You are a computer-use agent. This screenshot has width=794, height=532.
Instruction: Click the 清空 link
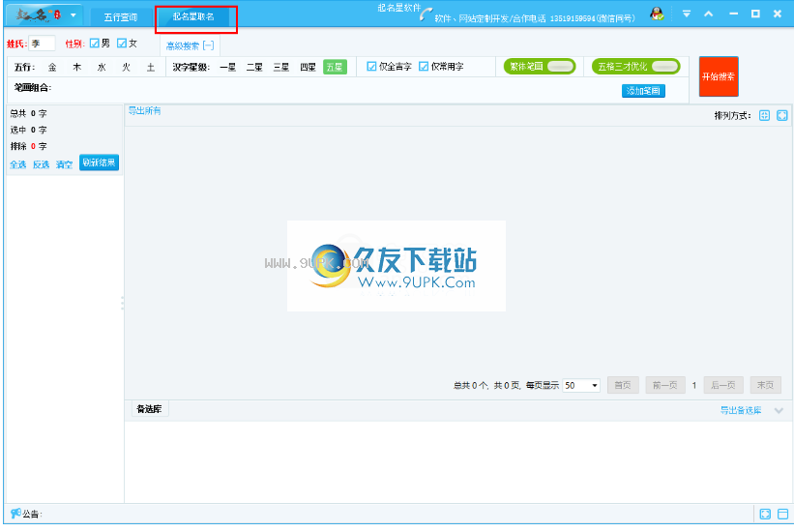coord(64,164)
